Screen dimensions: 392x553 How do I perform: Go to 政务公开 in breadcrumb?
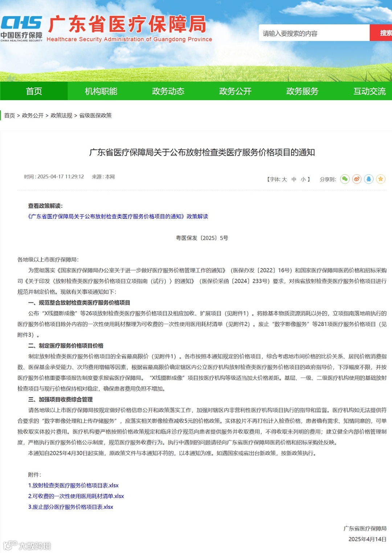coord(33,116)
